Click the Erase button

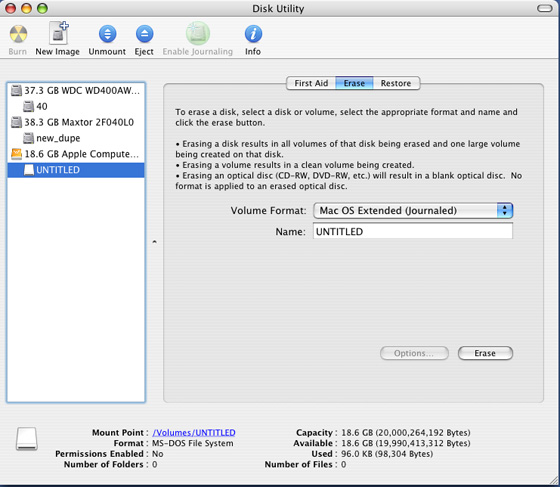point(485,353)
